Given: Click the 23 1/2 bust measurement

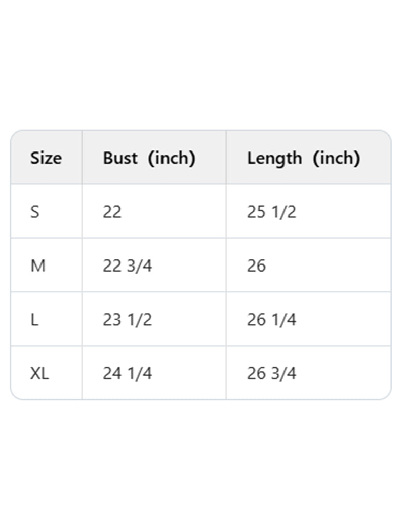Looking at the screenshot, I should [x=127, y=320].
